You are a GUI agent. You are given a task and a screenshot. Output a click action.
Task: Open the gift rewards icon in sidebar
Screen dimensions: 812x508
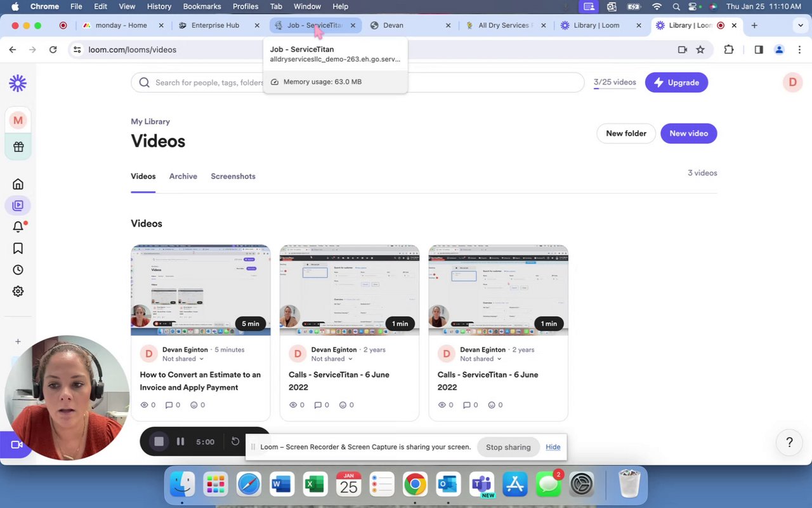18,147
